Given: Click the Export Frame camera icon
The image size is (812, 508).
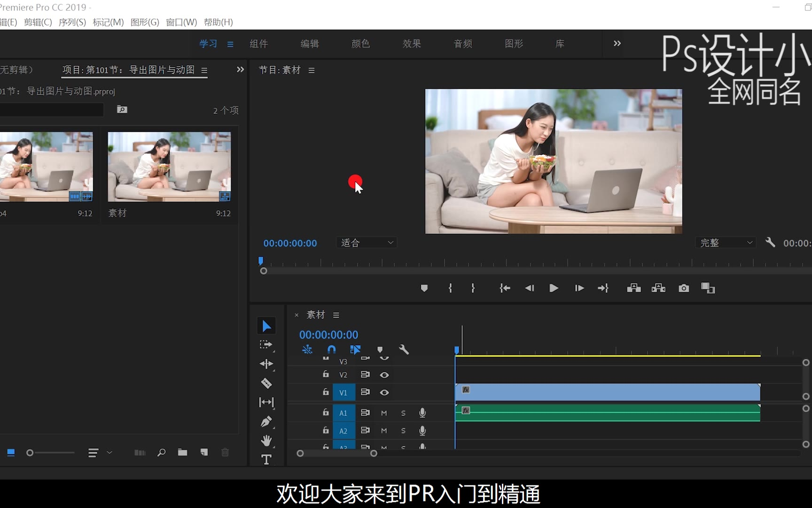Looking at the screenshot, I should 684,288.
